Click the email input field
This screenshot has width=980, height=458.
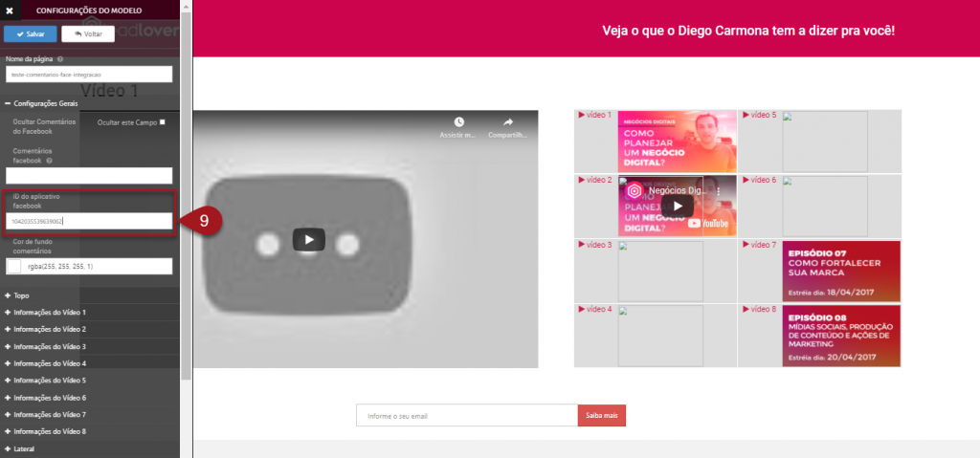tap(466, 416)
